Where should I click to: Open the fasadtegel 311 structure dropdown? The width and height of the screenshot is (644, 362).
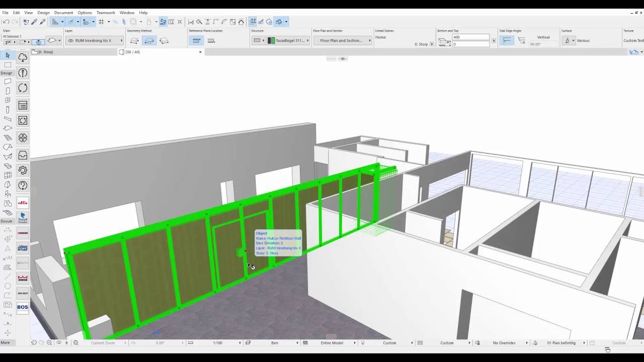[288, 41]
